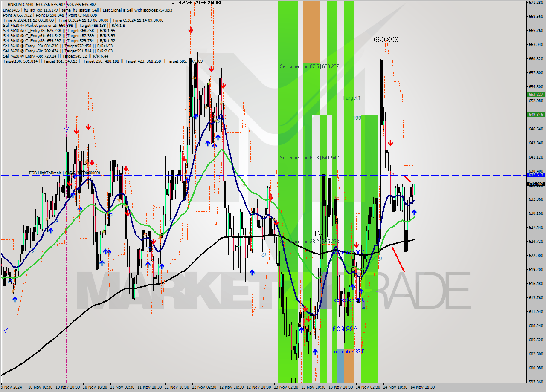Select the blue 'correction 61.8' label
Viewport: 546px width, 392px height.
pyautogui.click(x=349, y=300)
